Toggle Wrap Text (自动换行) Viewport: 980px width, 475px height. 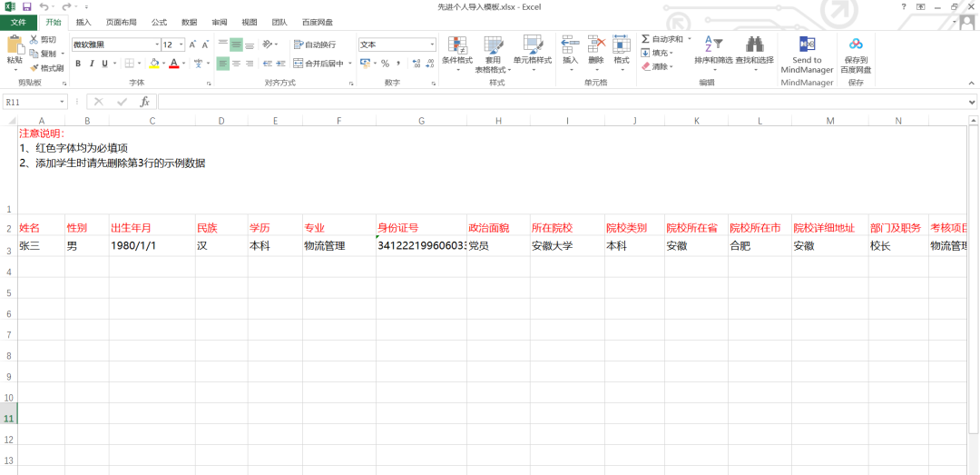pyautogui.click(x=315, y=45)
